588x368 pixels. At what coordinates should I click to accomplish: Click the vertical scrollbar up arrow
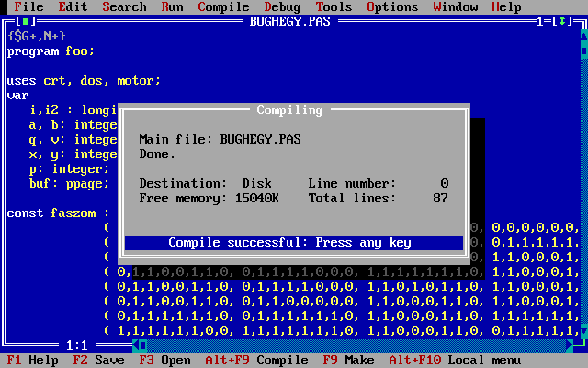pyautogui.click(x=584, y=36)
